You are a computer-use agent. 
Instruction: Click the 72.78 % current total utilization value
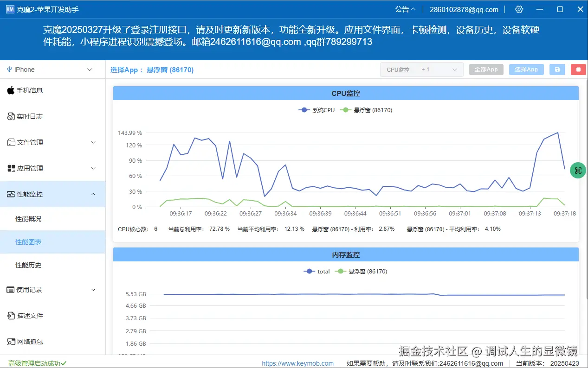tap(220, 229)
